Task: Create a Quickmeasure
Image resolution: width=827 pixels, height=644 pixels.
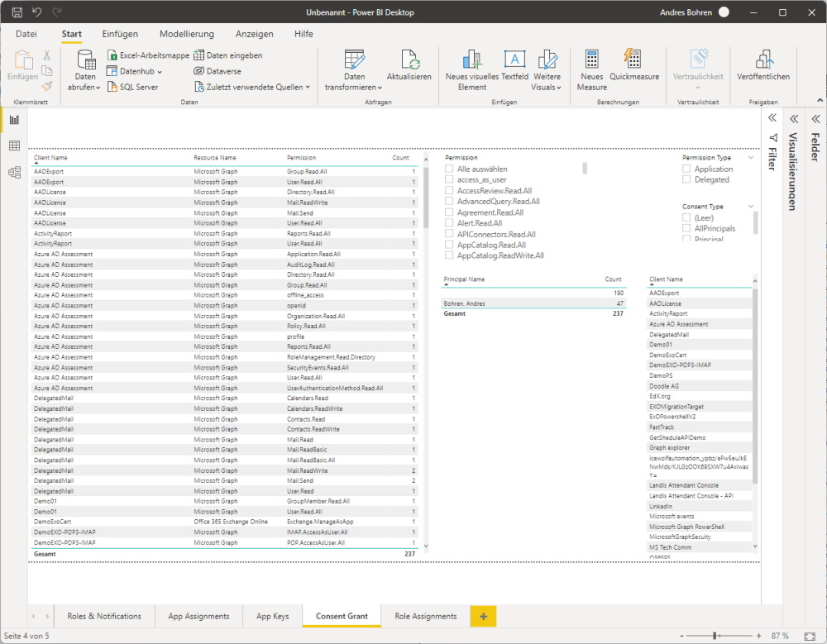Action: point(634,65)
